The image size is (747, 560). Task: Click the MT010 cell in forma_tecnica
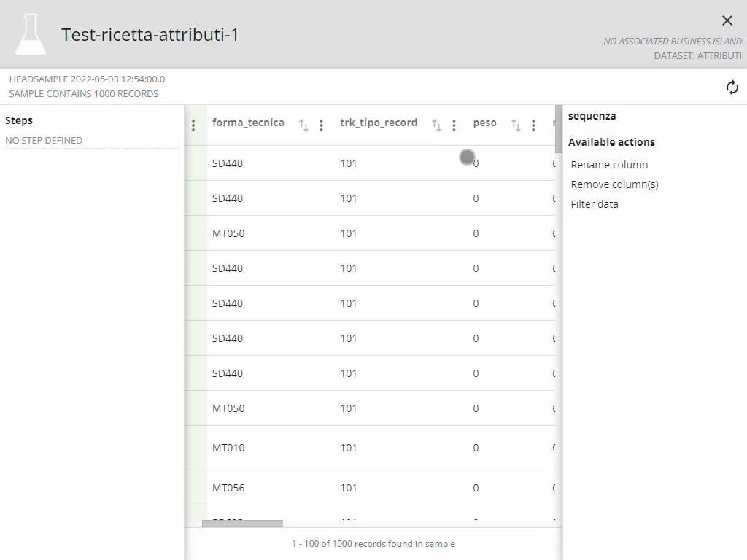point(228,448)
